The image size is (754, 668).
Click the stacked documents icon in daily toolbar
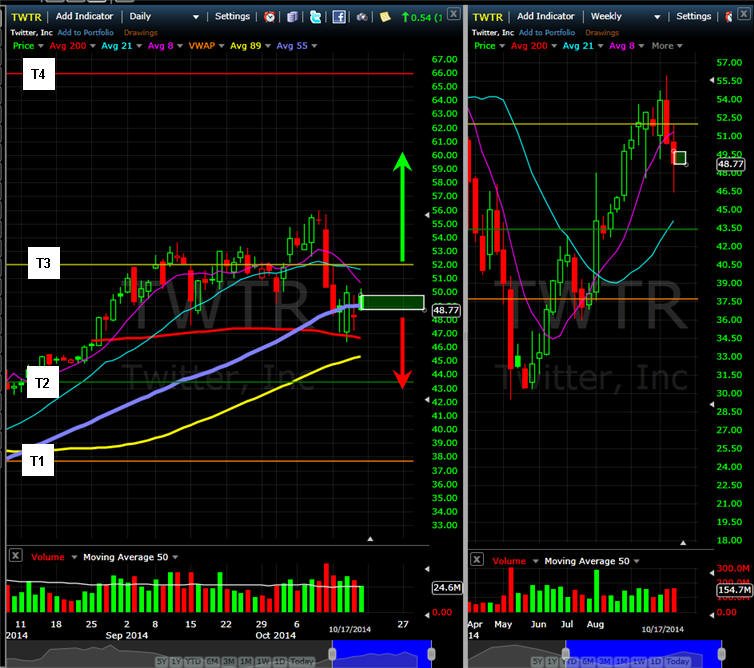pos(292,17)
